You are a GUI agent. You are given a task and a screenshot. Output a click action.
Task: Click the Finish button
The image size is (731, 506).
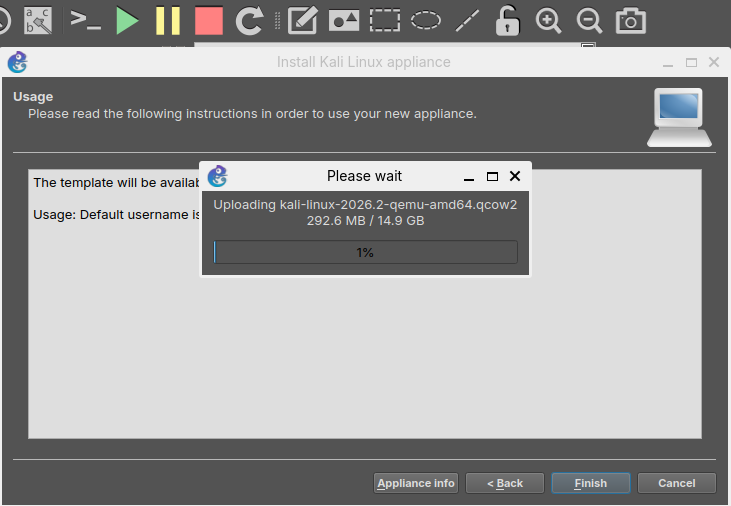coord(591,483)
